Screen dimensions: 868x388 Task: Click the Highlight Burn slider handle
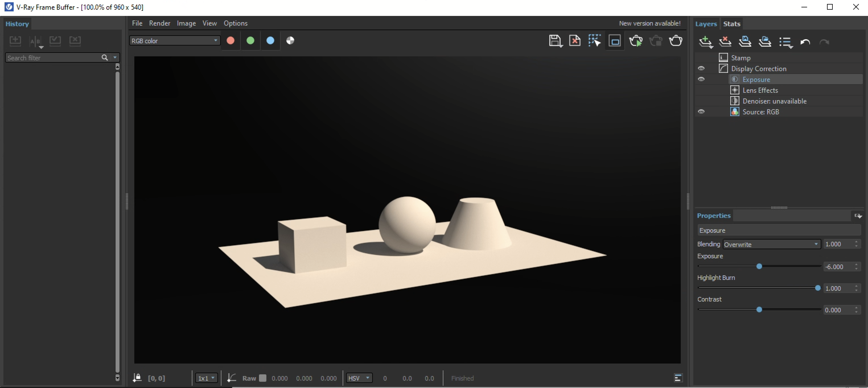[817, 288]
